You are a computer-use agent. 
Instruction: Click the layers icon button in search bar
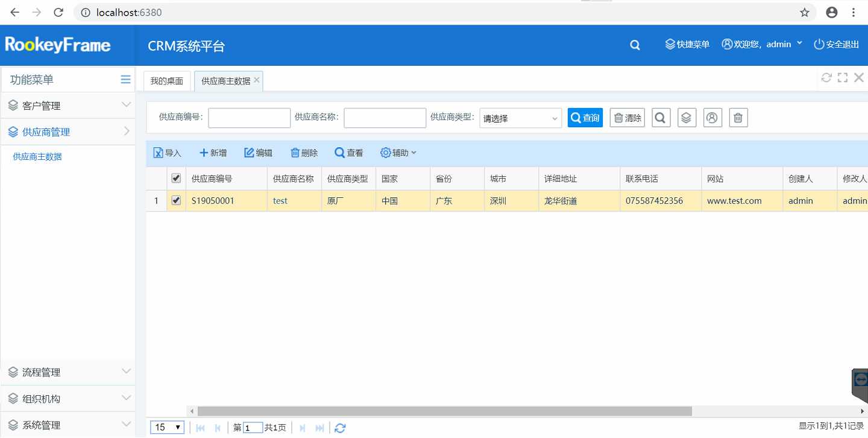(687, 118)
